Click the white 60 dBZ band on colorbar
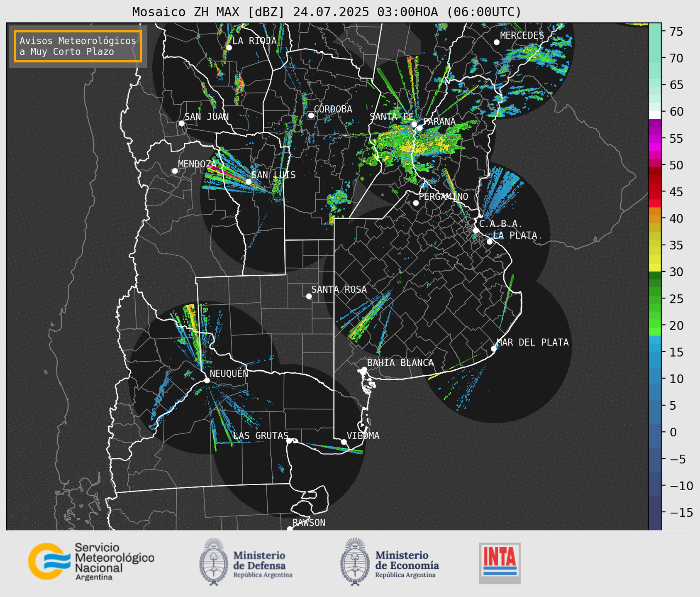The height and width of the screenshot is (597, 700). [x=655, y=115]
